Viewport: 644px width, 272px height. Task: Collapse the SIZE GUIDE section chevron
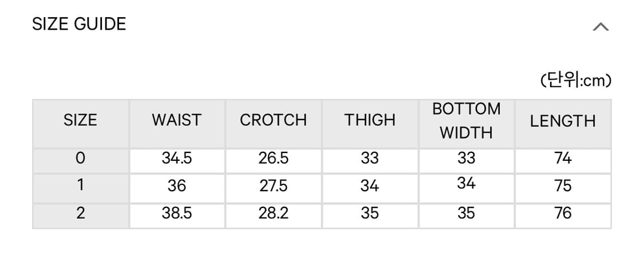point(600,26)
